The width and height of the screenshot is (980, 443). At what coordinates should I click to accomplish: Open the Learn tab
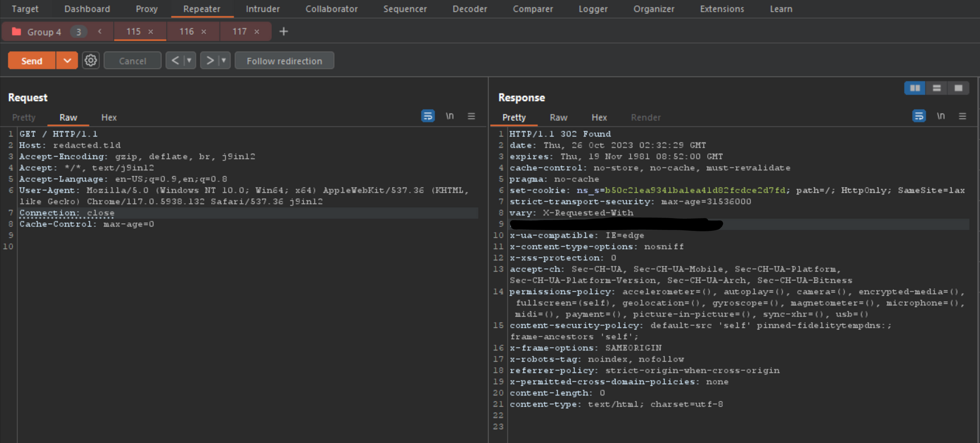click(781, 9)
